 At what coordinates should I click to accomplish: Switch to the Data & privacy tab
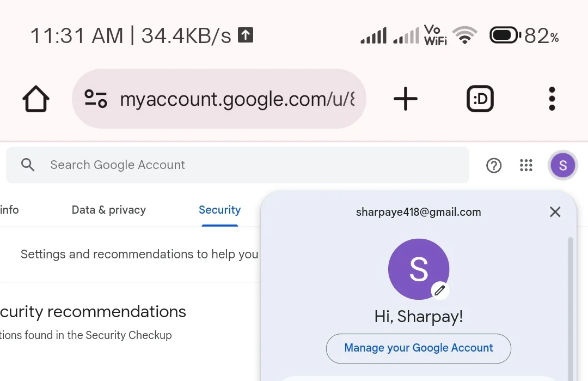[x=109, y=210]
